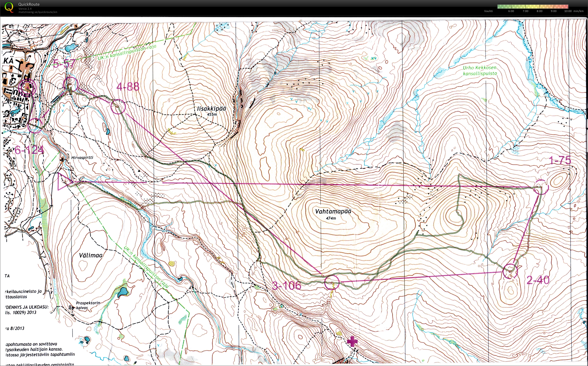The image size is (588, 366).
Task: Select control circle 5-57
Action: click(71, 85)
